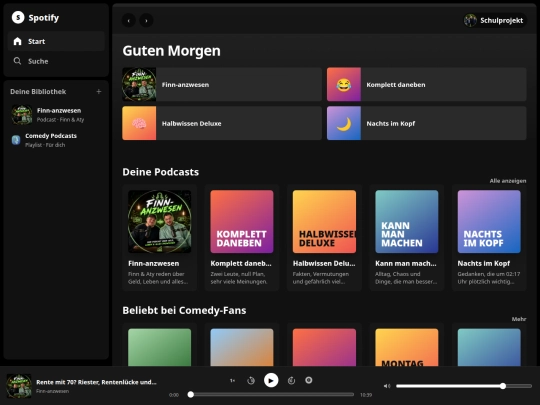Open Kann man machen podcast card
Viewport: 540px width, 405px height.
click(407, 238)
